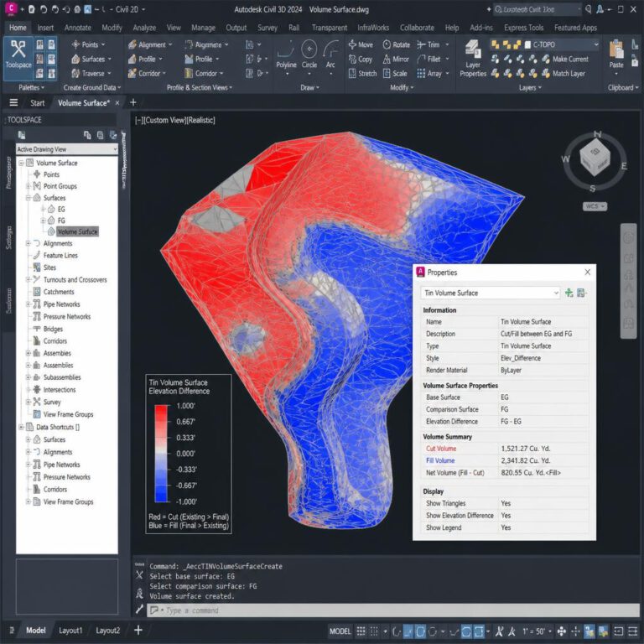Open the WCS dropdown under ViewCube
Screen dimensions: 644x644
595,206
